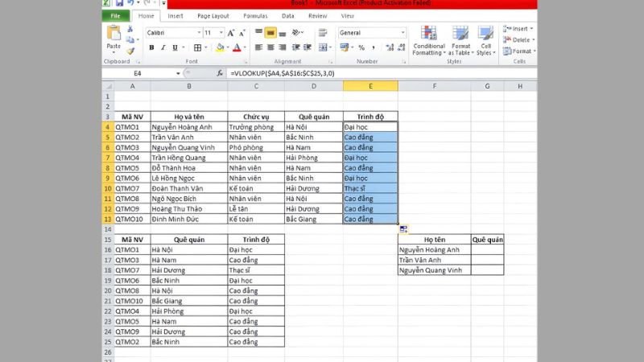This screenshot has height=362, width=644.
Task: Decrease indent
Action: pos(295,47)
